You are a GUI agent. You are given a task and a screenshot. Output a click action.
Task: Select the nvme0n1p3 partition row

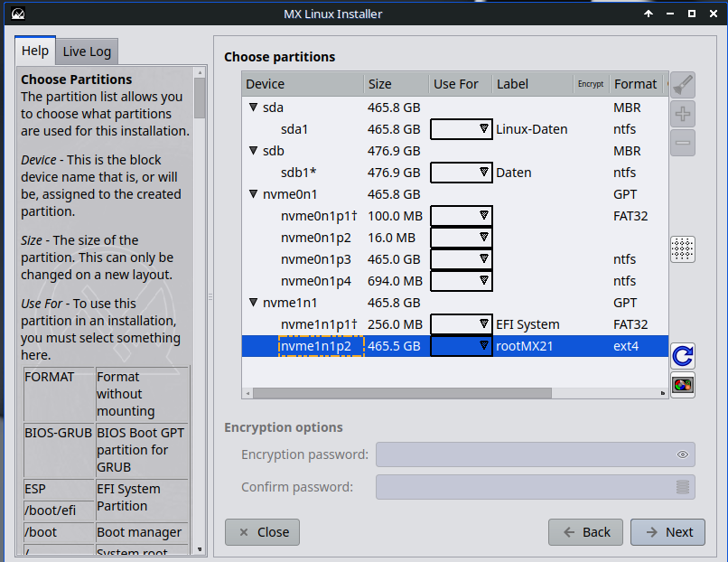click(x=455, y=259)
